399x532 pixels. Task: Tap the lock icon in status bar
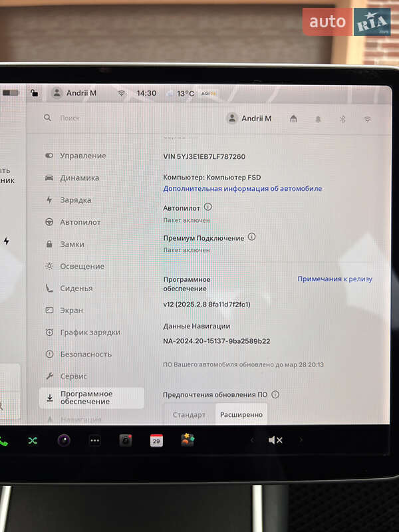(x=35, y=92)
